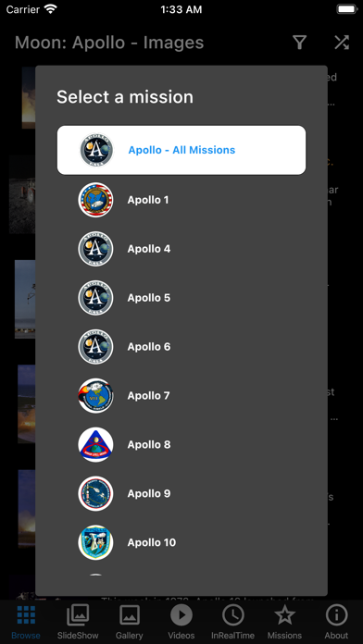Tap the Apollo 9 mission patch
Image resolution: width=363 pixels, height=644 pixels.
(95, 493)
